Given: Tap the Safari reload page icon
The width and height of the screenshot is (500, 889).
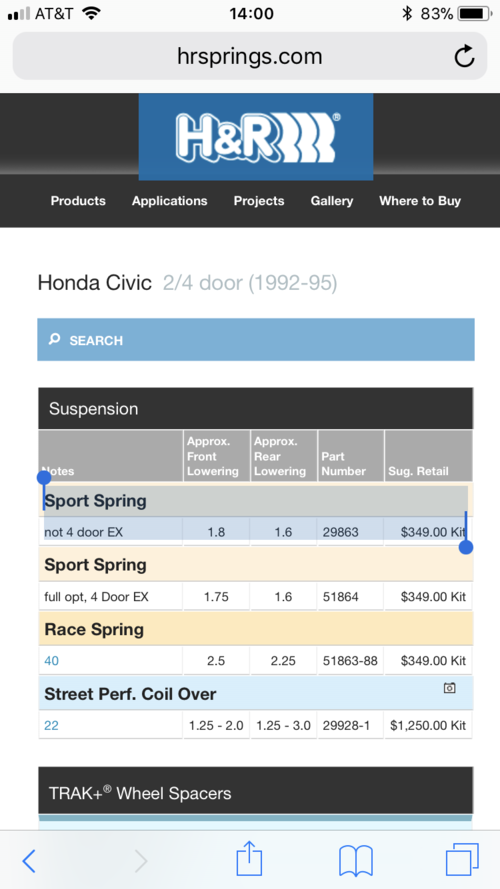Looking at the screenshot, I should click(464, 56).
